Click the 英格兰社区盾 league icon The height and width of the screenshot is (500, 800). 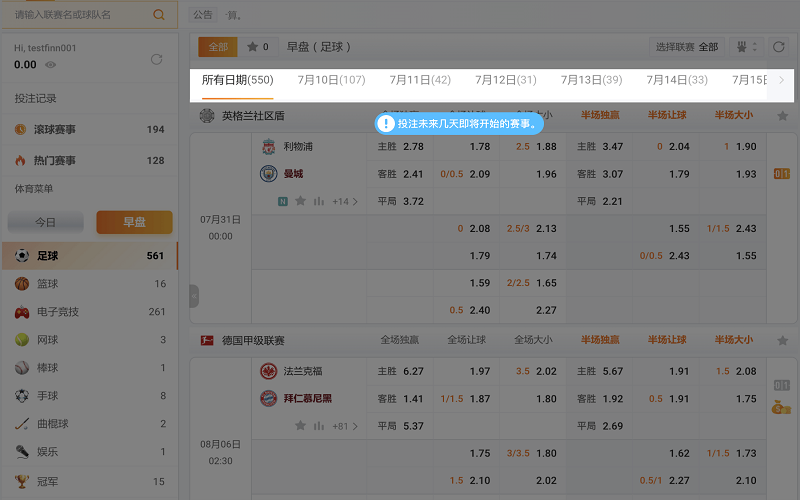[207, 116]
